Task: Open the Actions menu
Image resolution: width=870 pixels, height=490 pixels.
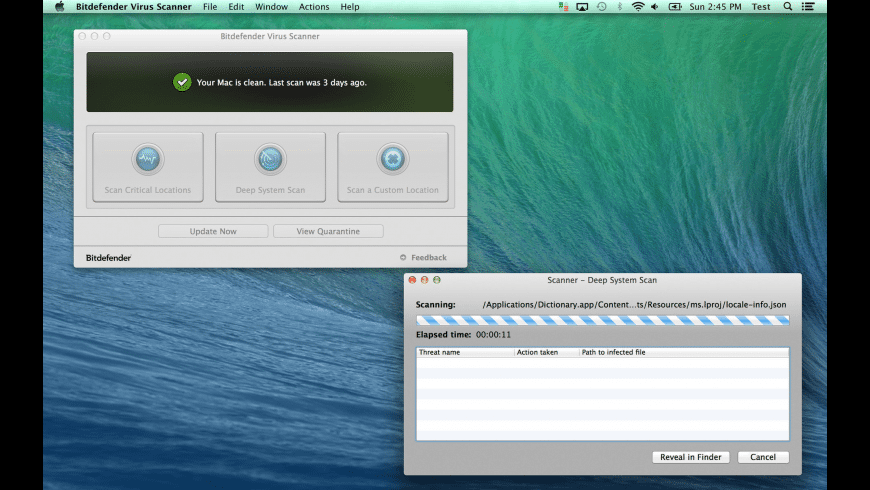Action: point(314,7)
